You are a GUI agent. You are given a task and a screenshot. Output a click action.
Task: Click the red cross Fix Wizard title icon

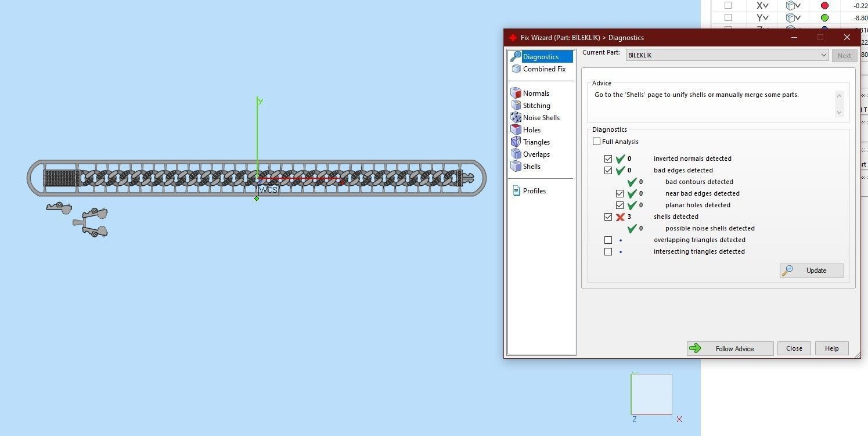coord(513,38)
